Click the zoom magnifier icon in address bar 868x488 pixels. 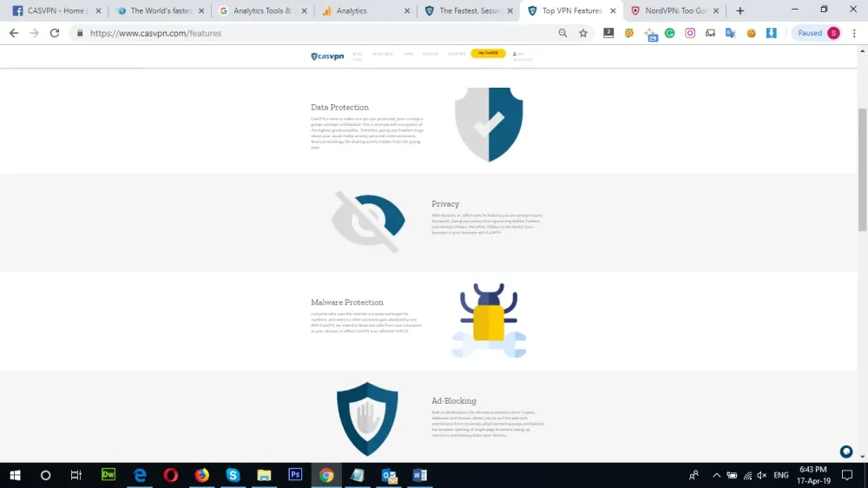coord(562,33)
